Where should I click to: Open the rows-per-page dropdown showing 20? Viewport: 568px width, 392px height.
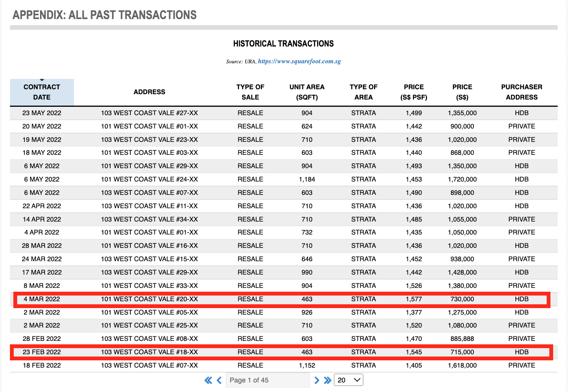coord(348,380)
